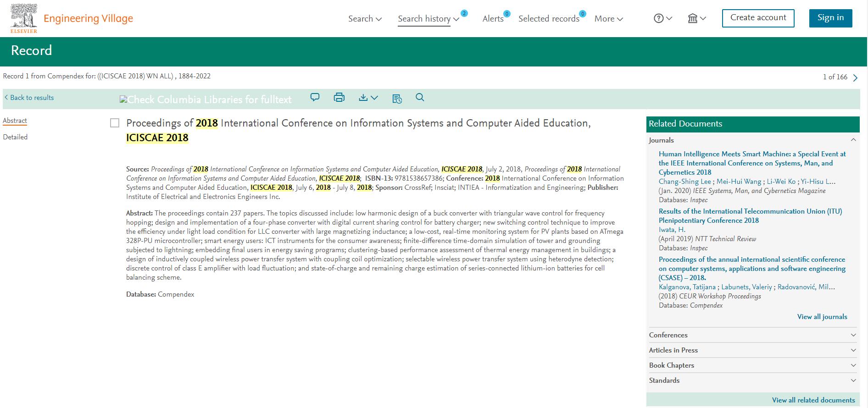Image resolution: width=868 pixels, height=408 pixels.
Task: Open View all related documents link
Action: (x=813, y=400)
